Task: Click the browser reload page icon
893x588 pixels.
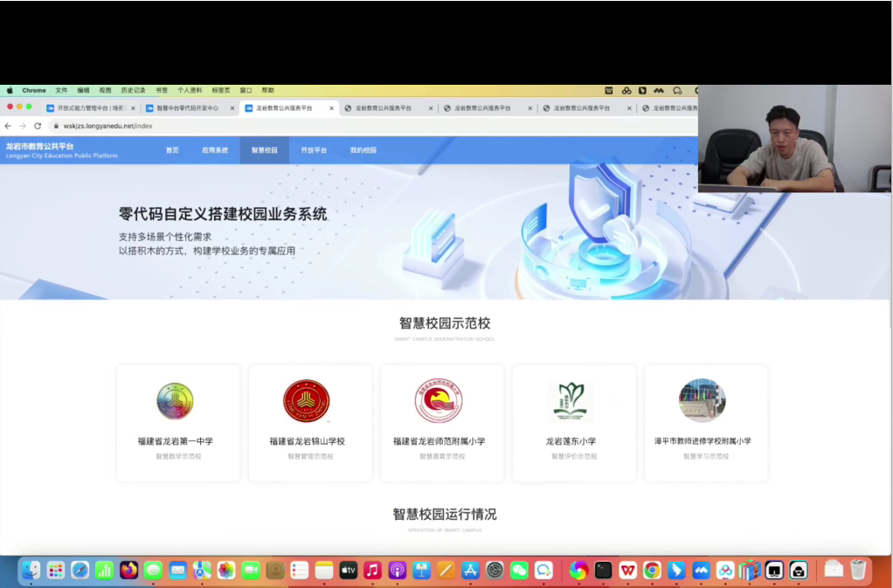Action: pos(38,126)
